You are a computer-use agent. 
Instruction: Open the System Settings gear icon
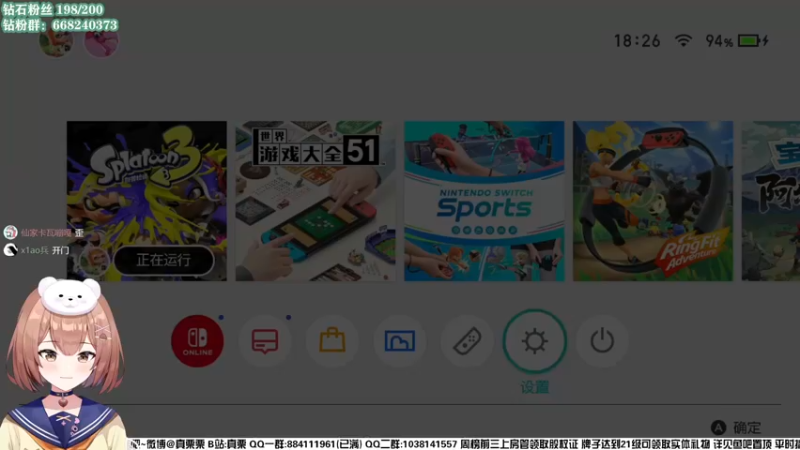click(x=534, y=341)
